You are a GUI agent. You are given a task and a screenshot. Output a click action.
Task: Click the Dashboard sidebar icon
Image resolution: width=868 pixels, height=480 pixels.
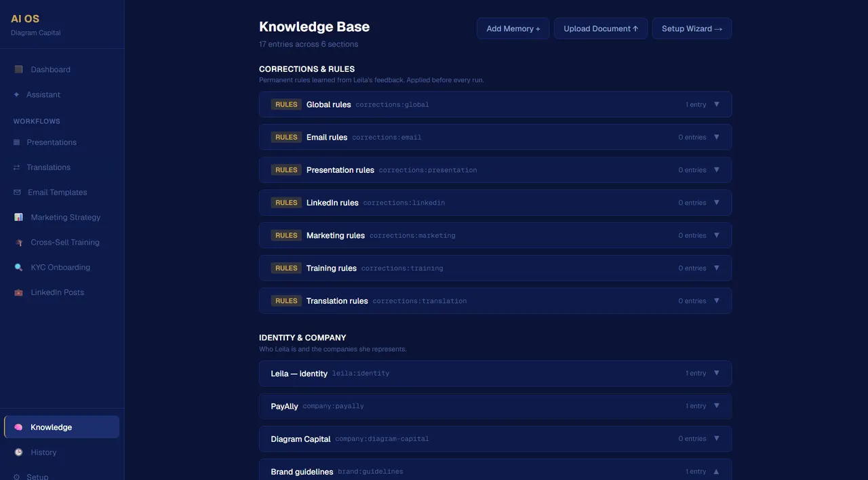point(18,69)
